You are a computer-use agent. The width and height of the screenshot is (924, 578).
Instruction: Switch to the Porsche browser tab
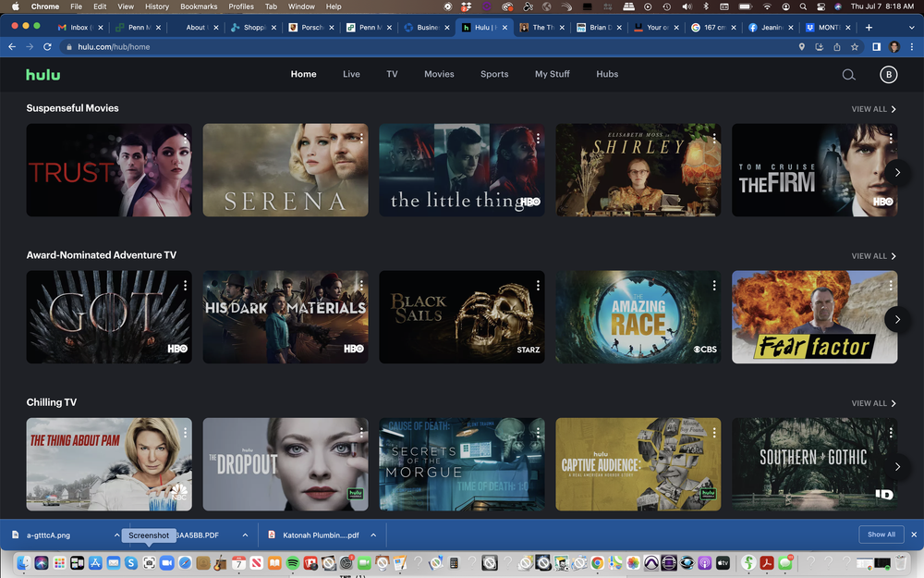click(311, 27)
